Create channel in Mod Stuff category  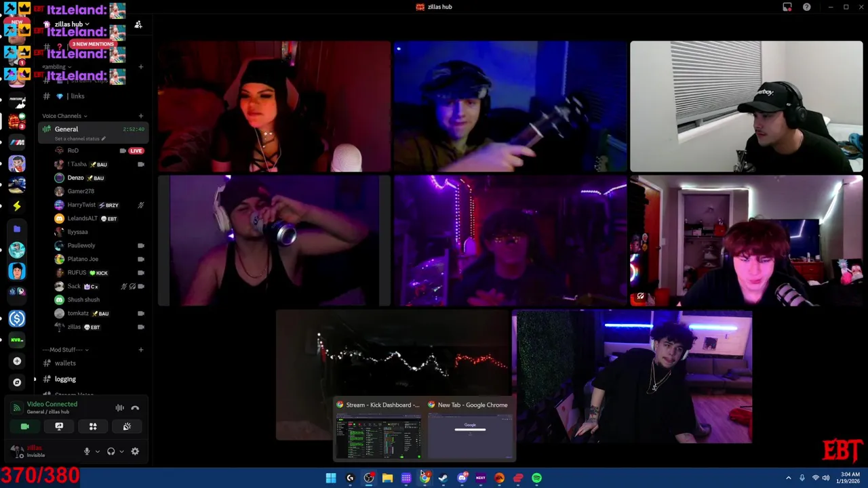[x=140, y=350]
